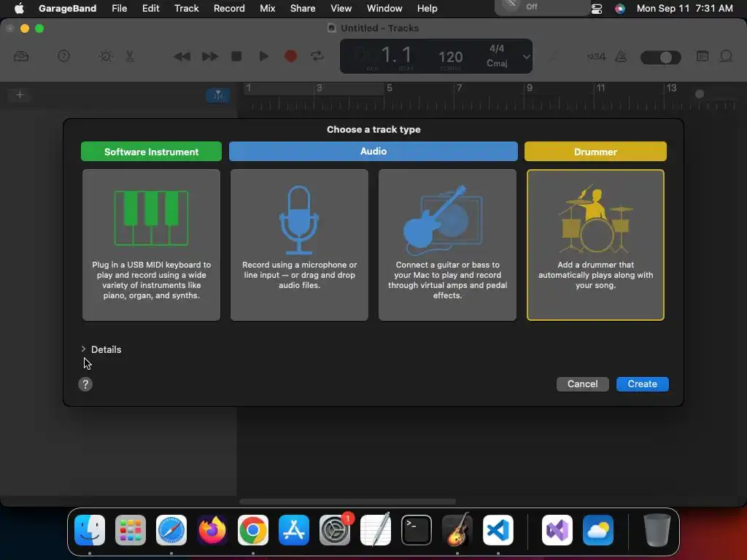The height and width of the screenshot is (560, 747).
Task: Click the Cmaj key signature
Action: [x=496, y=63]
